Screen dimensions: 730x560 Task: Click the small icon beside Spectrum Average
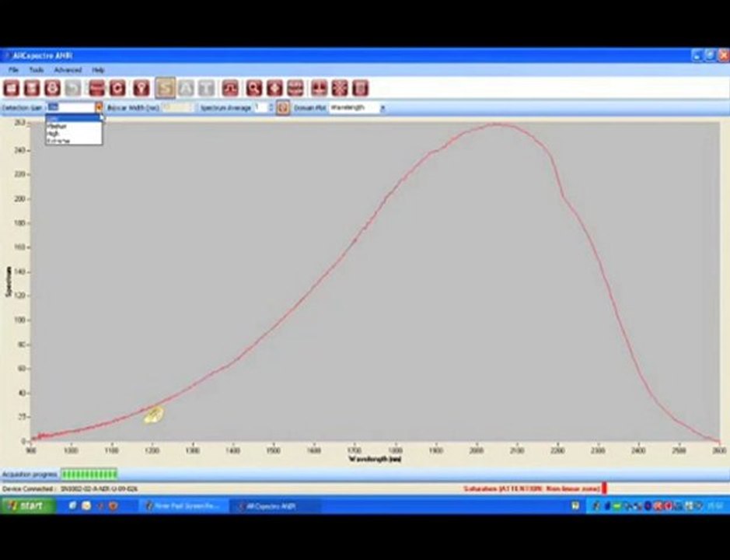pyautogui.click(x=283, y=107)
